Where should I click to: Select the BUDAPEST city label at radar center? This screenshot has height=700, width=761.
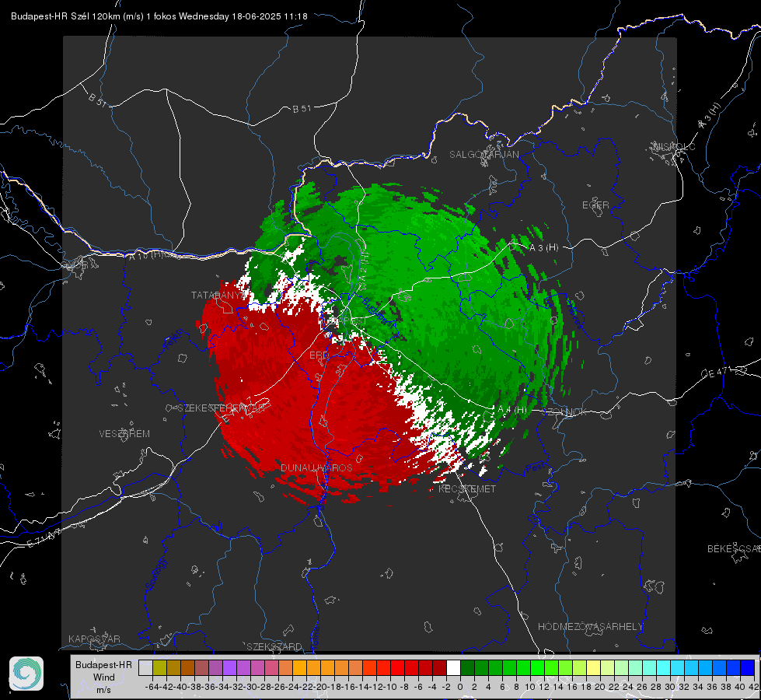tap(343, 321)
